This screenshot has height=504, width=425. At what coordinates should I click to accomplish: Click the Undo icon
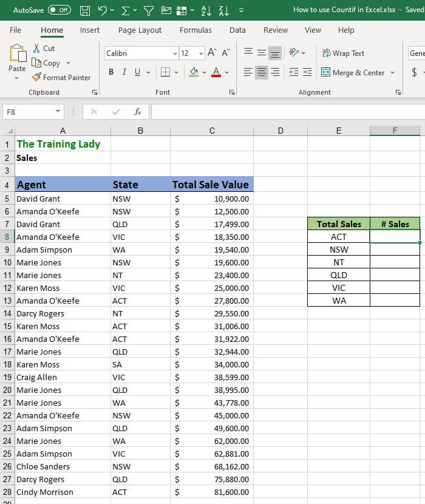click(x=102, y=10)
